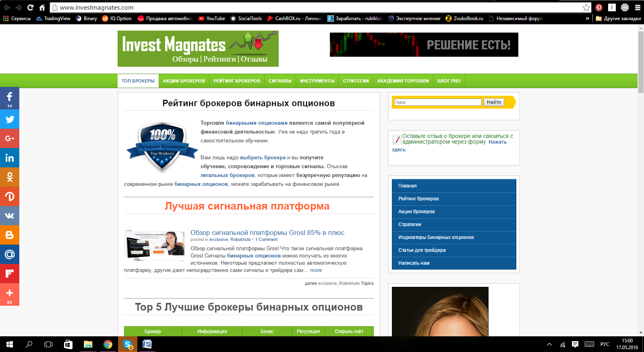Share on VK social icon
Image resolution: width=644 pixels, height=352 pixels.
point(10,216)
